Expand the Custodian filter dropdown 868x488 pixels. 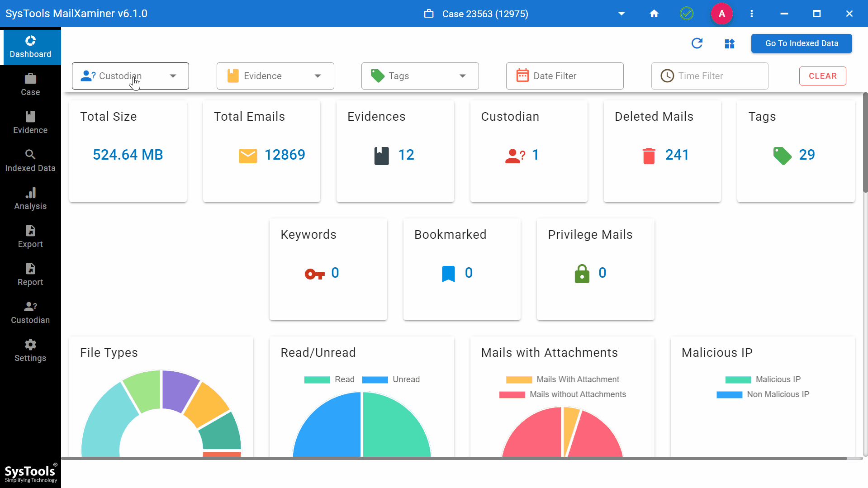tap(173, 76)
